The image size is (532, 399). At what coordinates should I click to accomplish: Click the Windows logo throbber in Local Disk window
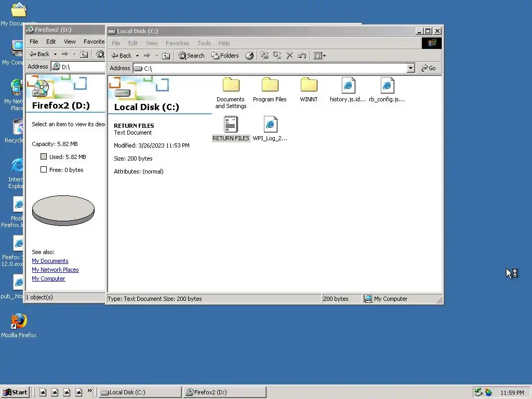click(432, 43)
